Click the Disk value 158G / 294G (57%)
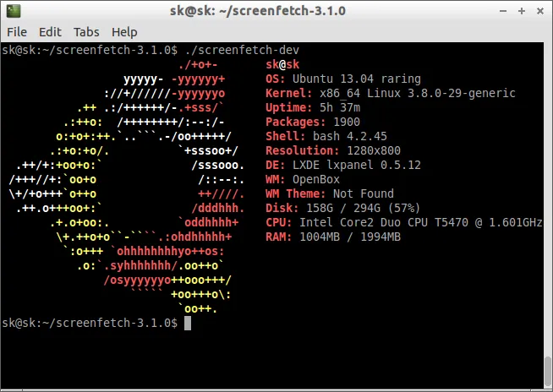 [364, 208]
